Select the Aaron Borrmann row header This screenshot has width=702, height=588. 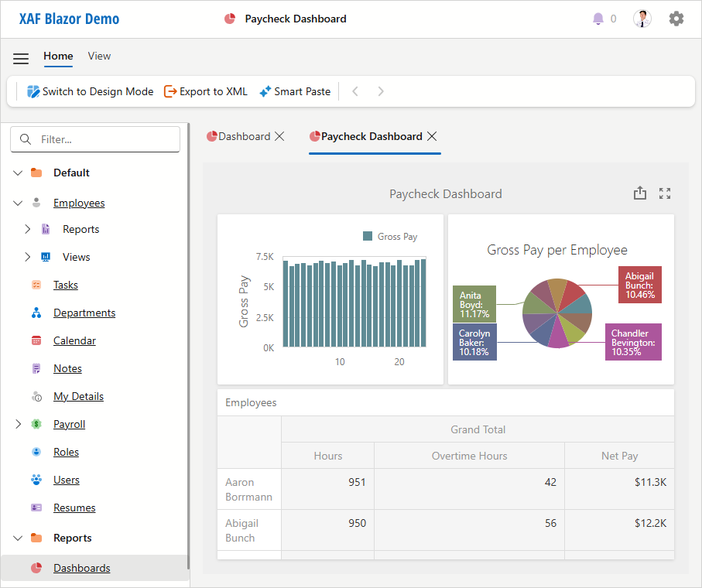pyautogui.click(x=249, y=489)
